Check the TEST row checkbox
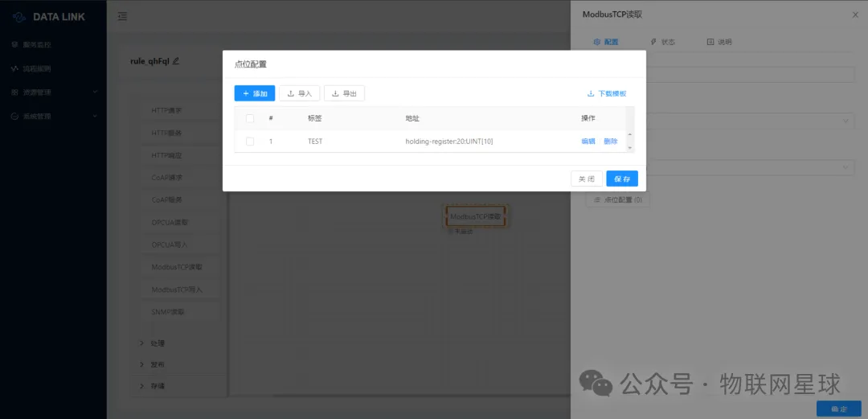868x419 pixels. pyautogui.click(x=250, y=142)
